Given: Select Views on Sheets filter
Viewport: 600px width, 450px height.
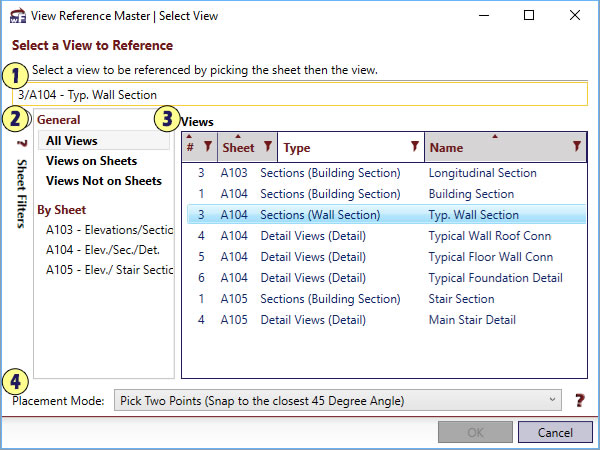Looking at the screenshot, I should 91,161.
